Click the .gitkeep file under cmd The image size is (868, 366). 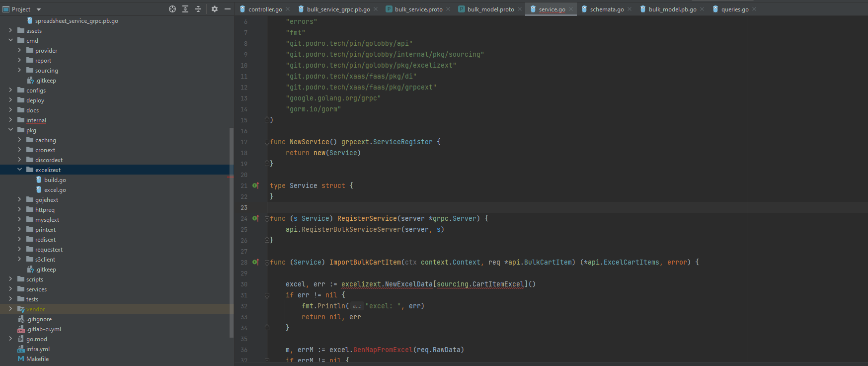[x=45, y=81]
